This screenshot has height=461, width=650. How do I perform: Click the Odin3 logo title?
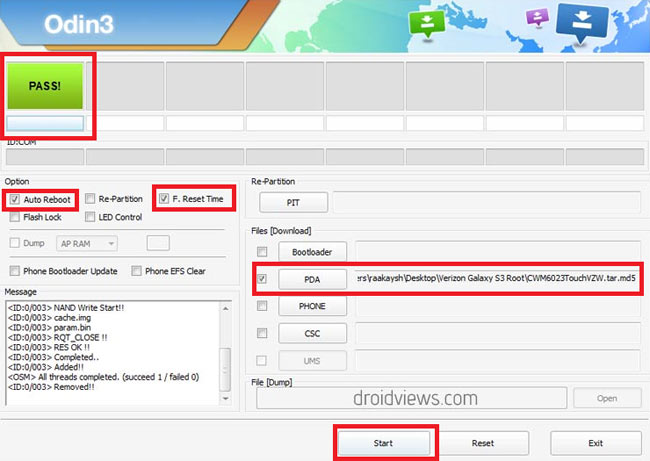point(79,24)
